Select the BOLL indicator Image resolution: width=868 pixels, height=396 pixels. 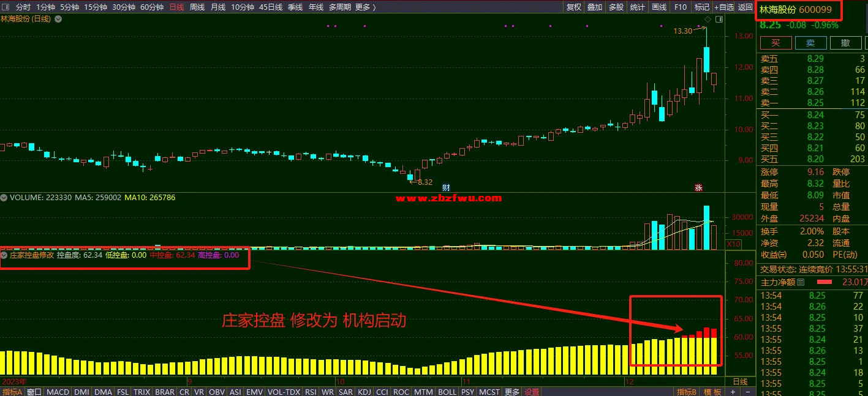(447, 392)
